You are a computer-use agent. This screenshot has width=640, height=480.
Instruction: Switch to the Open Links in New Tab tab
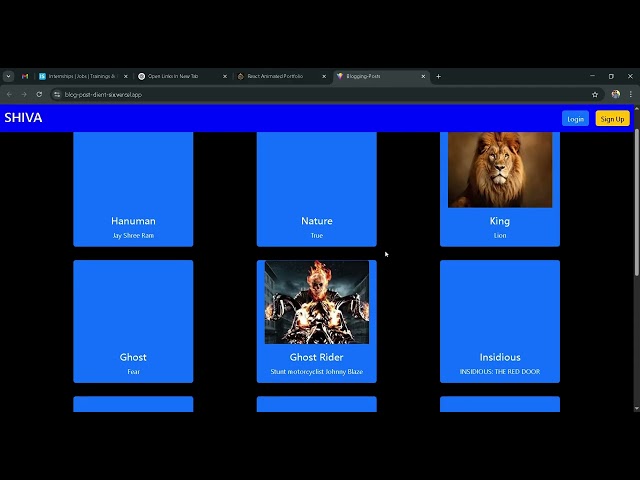coord(183,76)
